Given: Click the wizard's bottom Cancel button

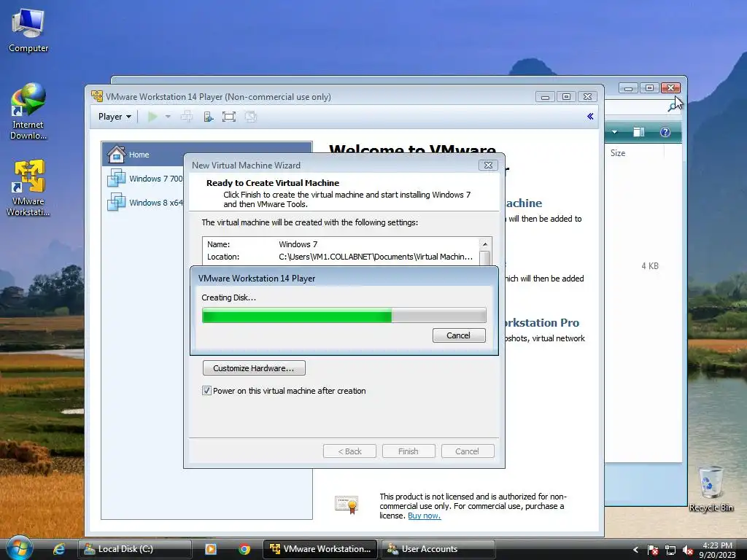Looking at the screenshot, I should tap(468, 451).
